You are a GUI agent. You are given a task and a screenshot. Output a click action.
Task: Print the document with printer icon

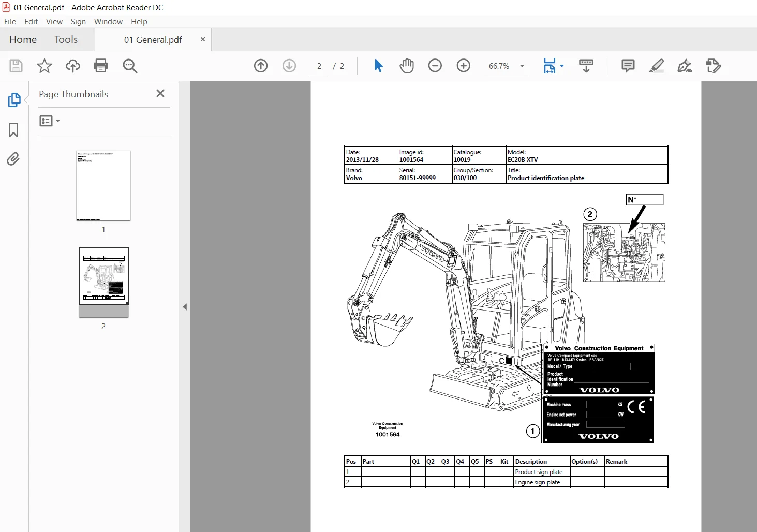(101, 66)
